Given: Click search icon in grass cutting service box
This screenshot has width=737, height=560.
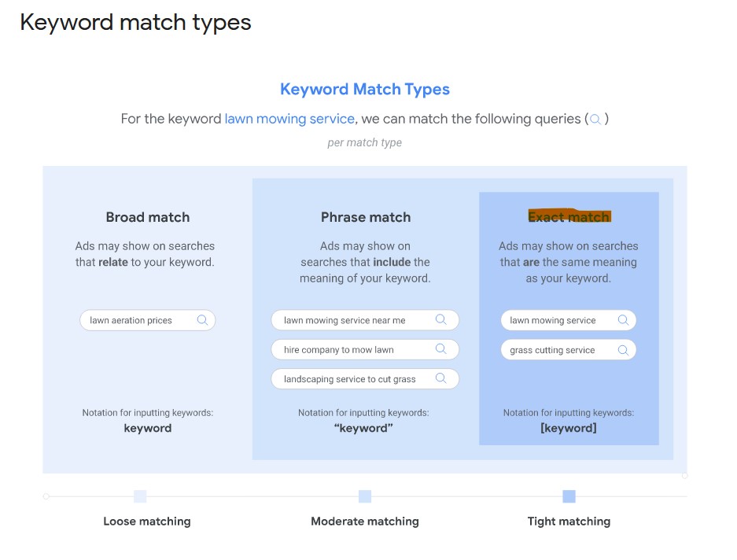Looking at the screenshot, I should pyautogui.click(x=623, y=350).
